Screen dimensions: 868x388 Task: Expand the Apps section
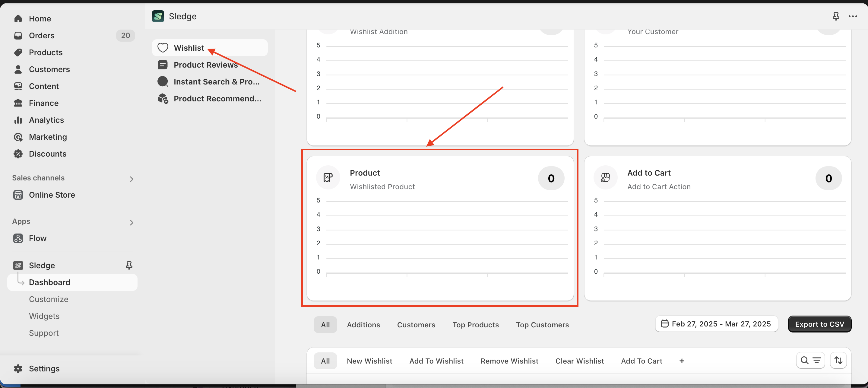131,222
